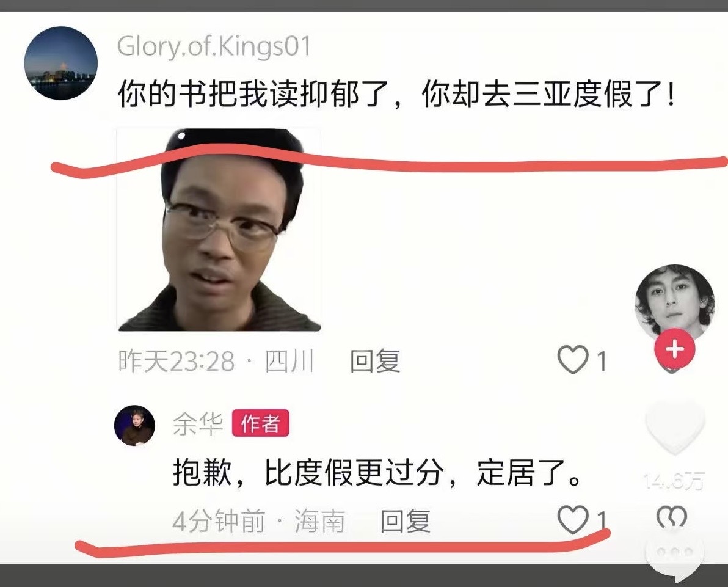Open the 余华 username link
728x587 pixels.
198,423
